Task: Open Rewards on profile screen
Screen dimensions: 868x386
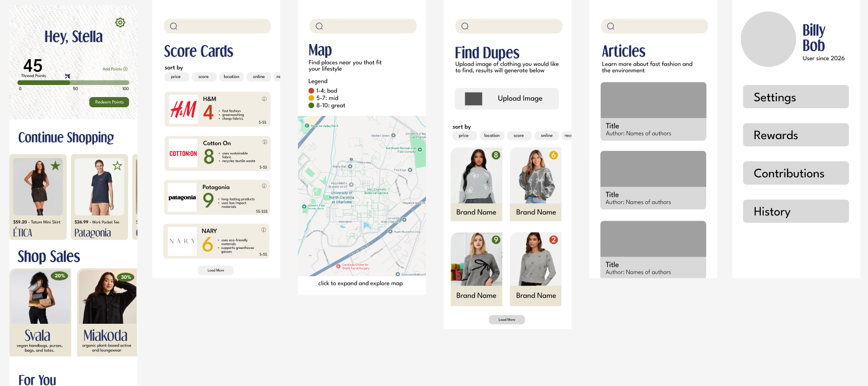Action: (796, 135)
